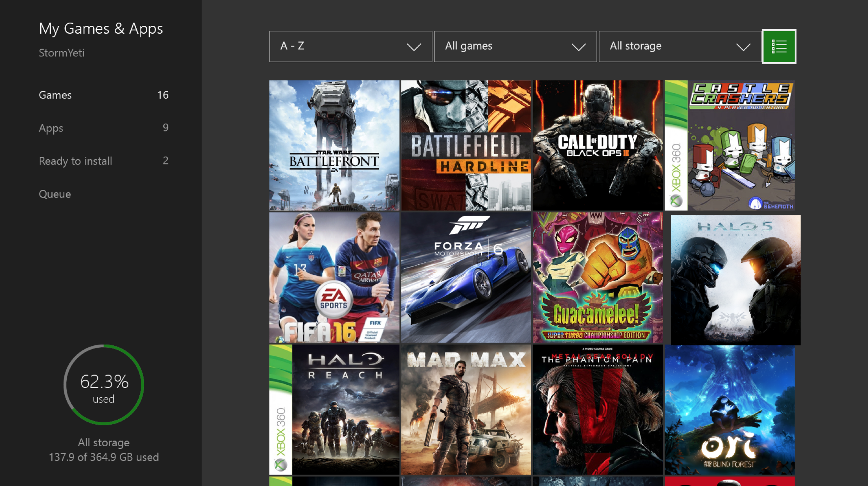Select the Games section in sidebar
Viewport: 868px width, 486px height.
(x=103, y=95)
